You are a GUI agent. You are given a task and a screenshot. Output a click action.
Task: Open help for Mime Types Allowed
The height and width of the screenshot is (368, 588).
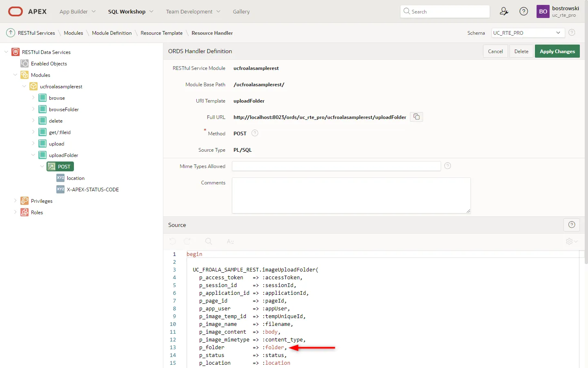tap(448, 166)
